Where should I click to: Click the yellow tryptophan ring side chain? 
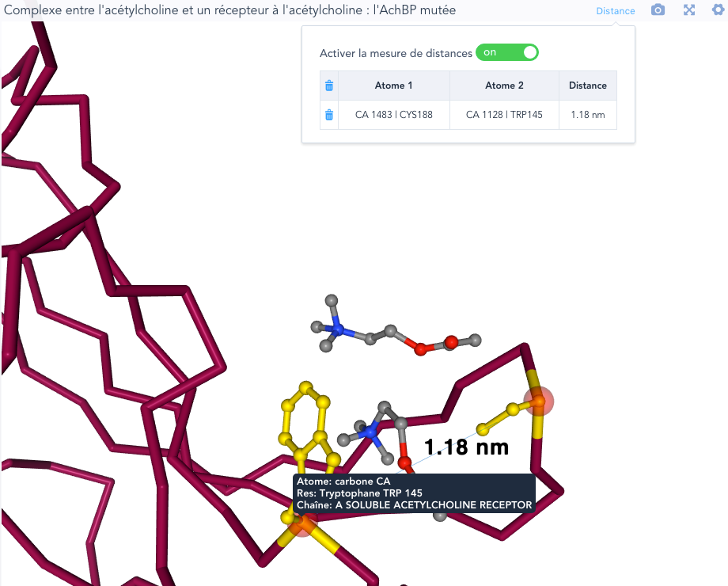click(x=307, y=425)
